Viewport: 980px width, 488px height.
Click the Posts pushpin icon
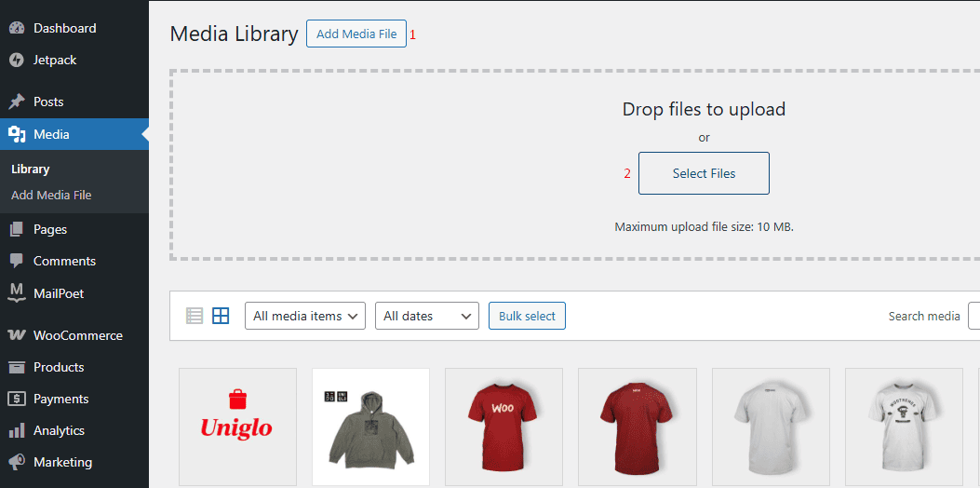[x=17, y=102]
